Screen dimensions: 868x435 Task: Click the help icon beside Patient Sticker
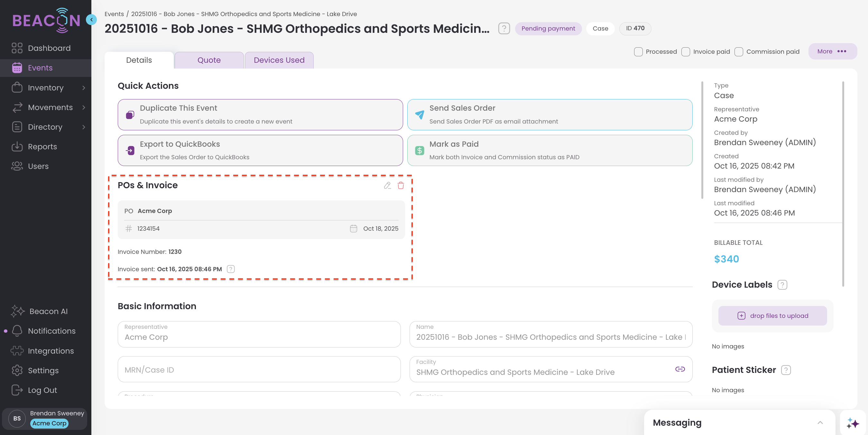tap(786, 370)
